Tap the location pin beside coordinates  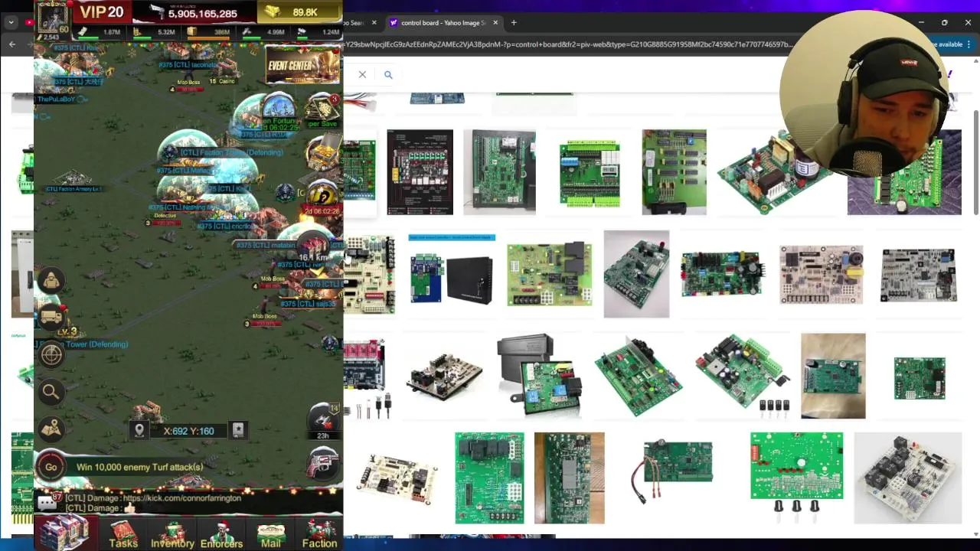[139, 430]
